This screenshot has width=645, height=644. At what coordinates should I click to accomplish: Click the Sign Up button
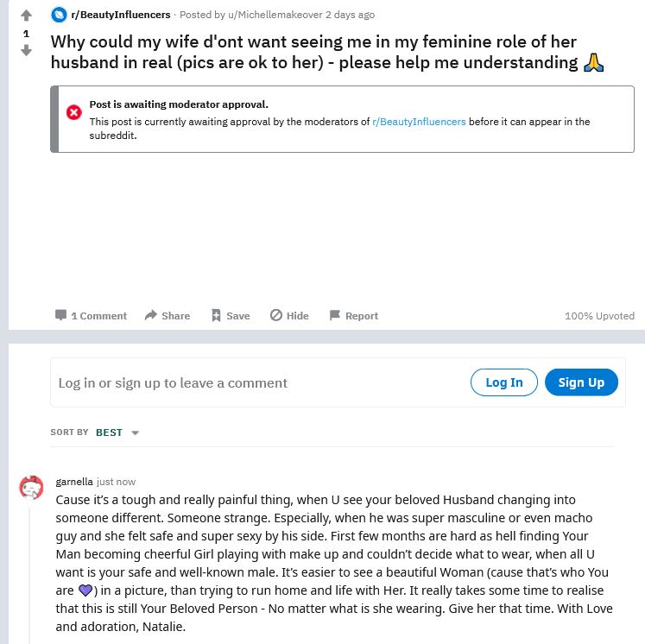pyautogui.click(x=581, y=382)
